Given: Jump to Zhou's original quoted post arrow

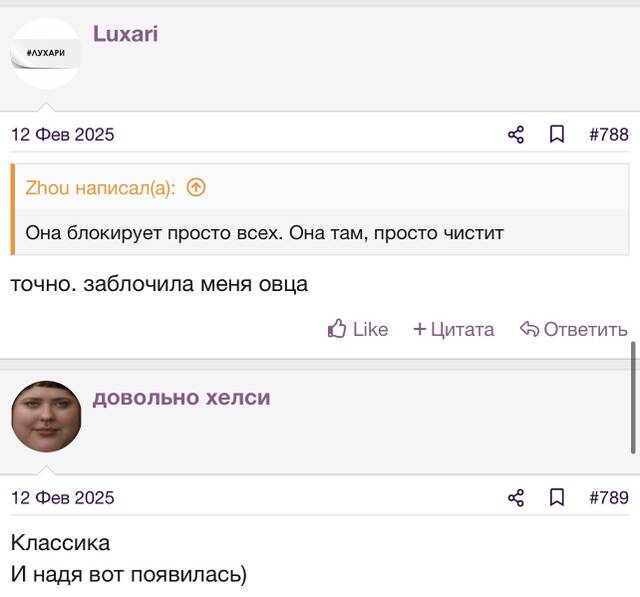Looking at the screenshot, I should [196, 188].
